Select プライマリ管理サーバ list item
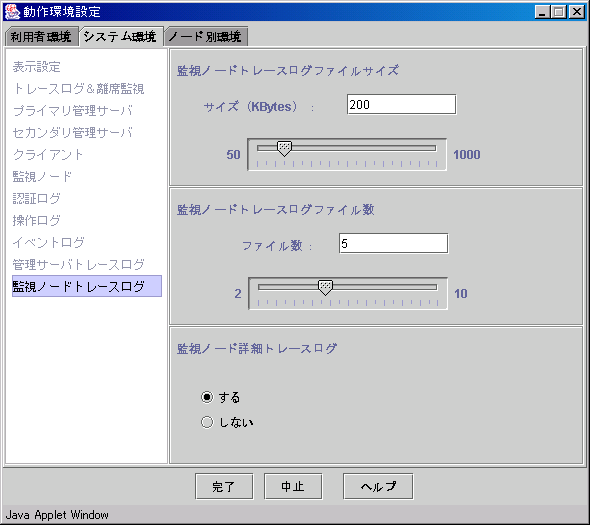Image resolution: width=590 pixels, height=525 pixels. coord(73,110)
